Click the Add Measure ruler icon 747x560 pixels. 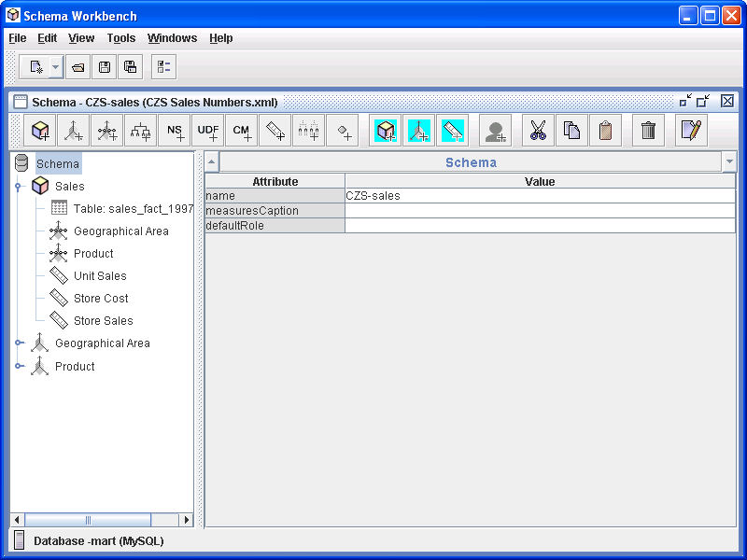(275, 130)
